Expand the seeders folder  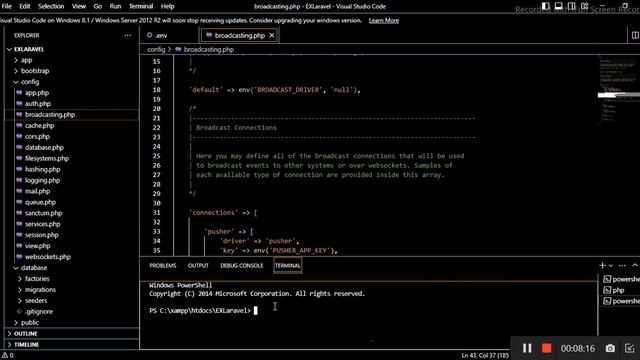36,300
